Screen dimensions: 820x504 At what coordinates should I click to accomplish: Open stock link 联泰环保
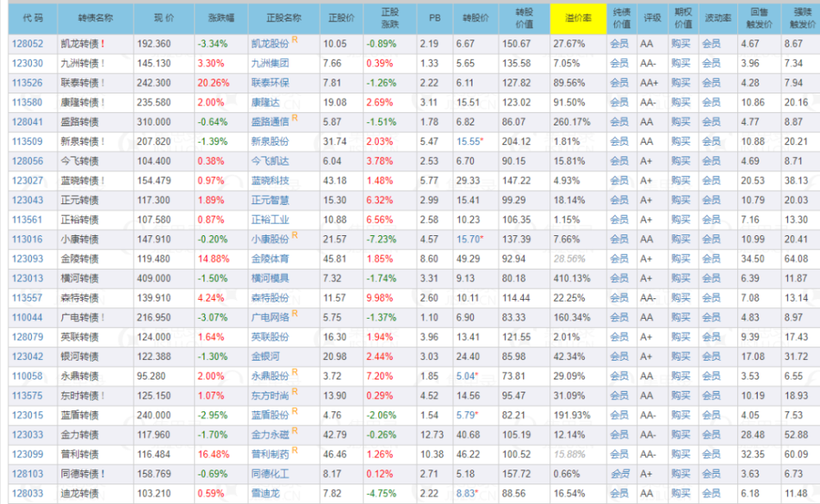pos(270,83)
